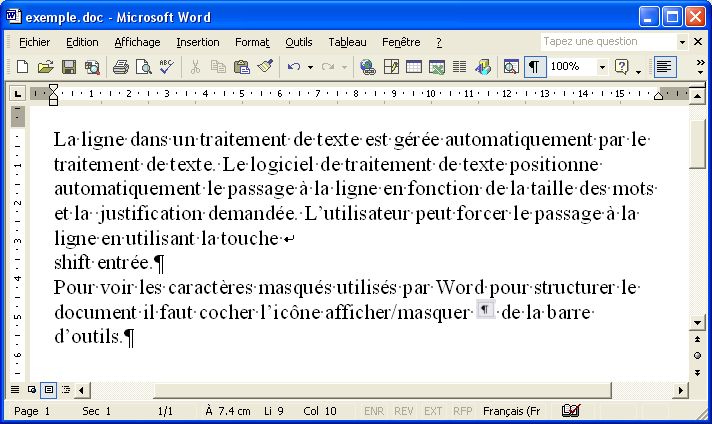The width and height of the screenshot is (712, 424).
Task: Toggle REV track changes indicator
Action: point(403,411)
